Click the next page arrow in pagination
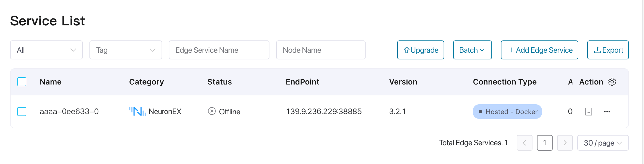Image resolution: width=644 pixels, height=164 pixels. [565, 143]
